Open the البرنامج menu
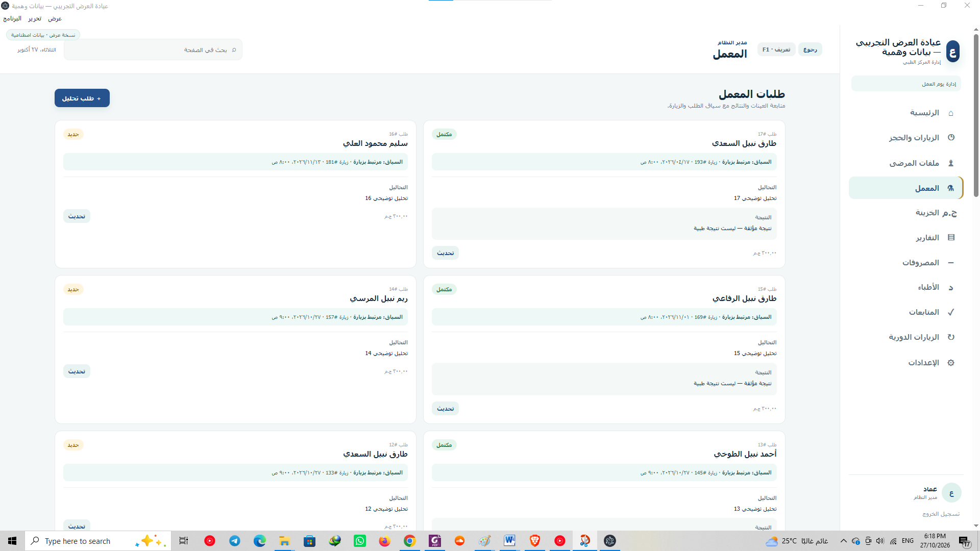 tap(12, 18)
